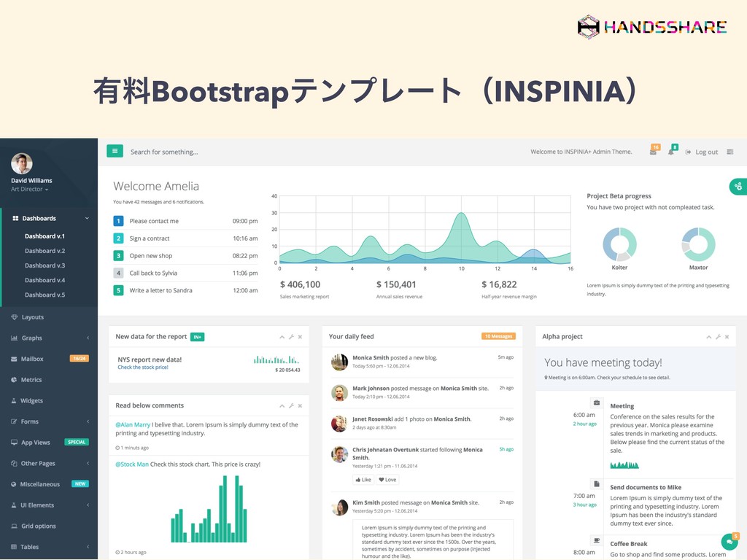The image size is (747, 560).
Task: Open the mail envelope icon with badge 16
Action: click(x=653, y=152)
